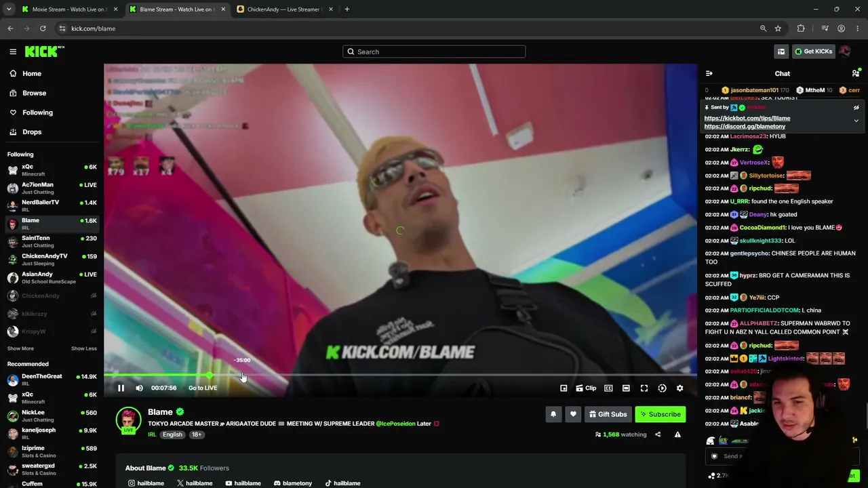The image size is (868, 488).
Task: Open the sidebar hamburger menu
Action: point(13,52)
